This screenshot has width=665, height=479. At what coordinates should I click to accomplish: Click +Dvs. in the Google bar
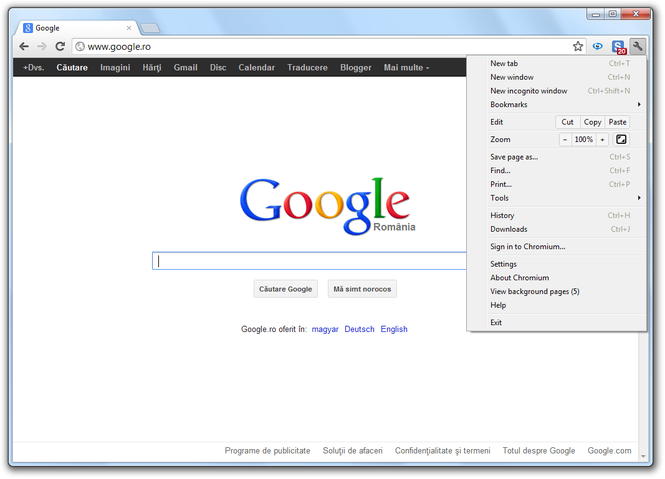pos(34,67)
